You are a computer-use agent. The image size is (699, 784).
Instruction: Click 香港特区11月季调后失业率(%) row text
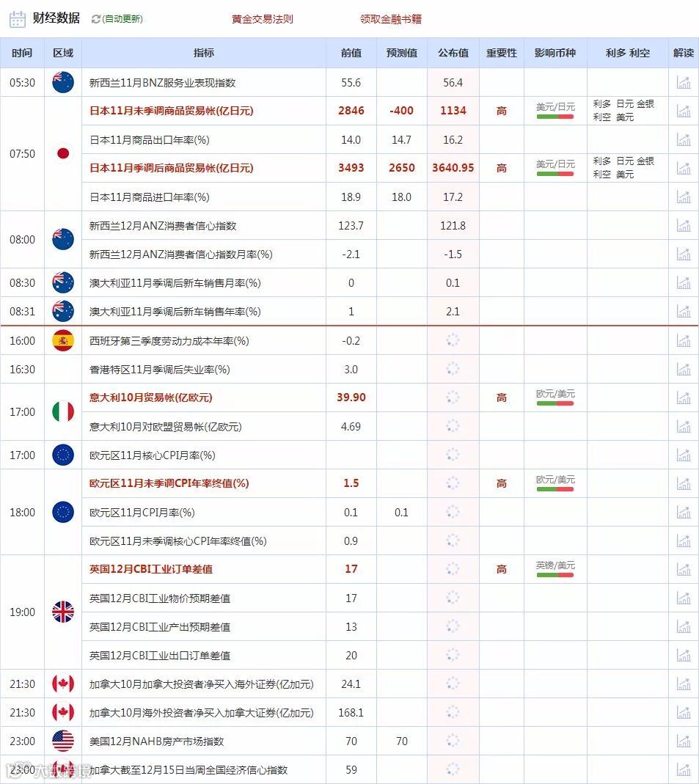(x=159, y=370)
